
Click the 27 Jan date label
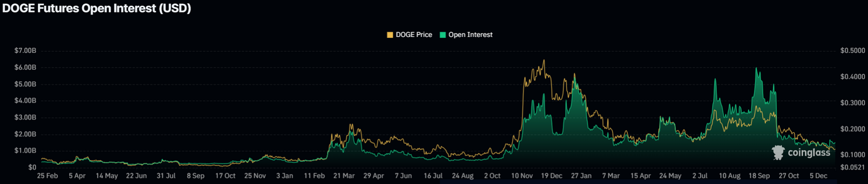581,176
